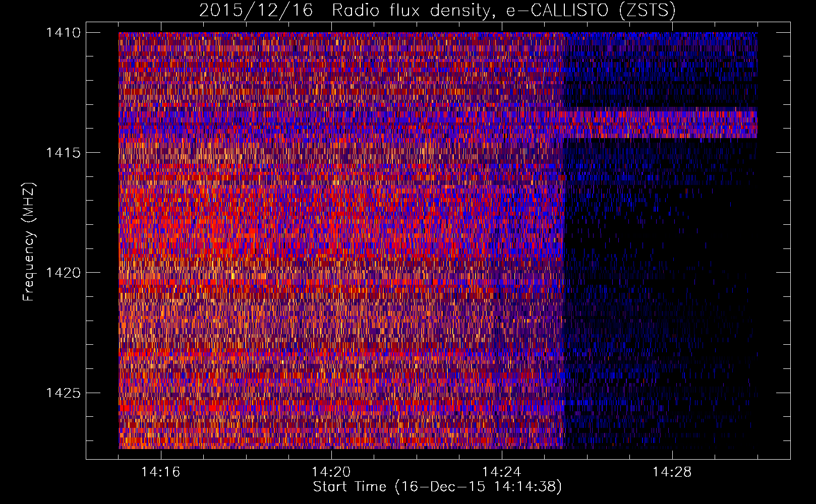Click the 1420 frequency tick label
Screen dimensions: 816x504
[63, 273]
